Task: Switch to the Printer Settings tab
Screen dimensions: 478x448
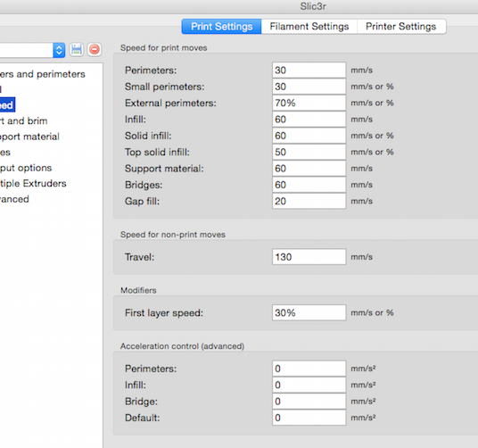Action: 401,27
